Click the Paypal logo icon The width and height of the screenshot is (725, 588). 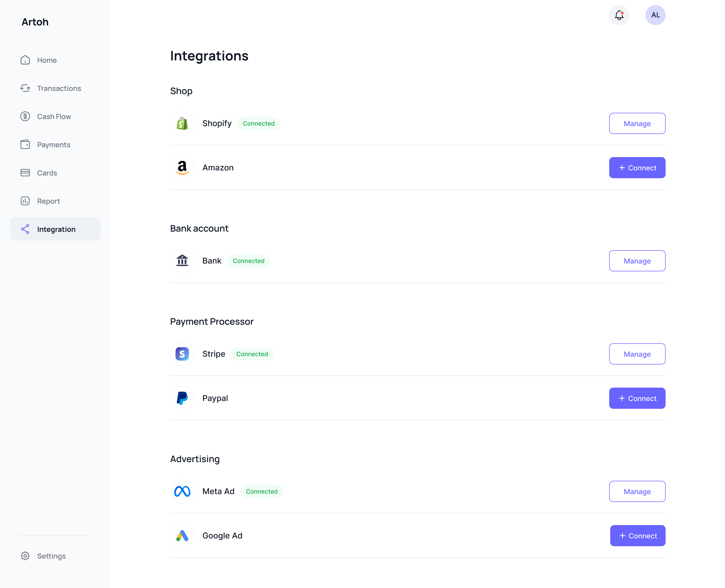182,398
